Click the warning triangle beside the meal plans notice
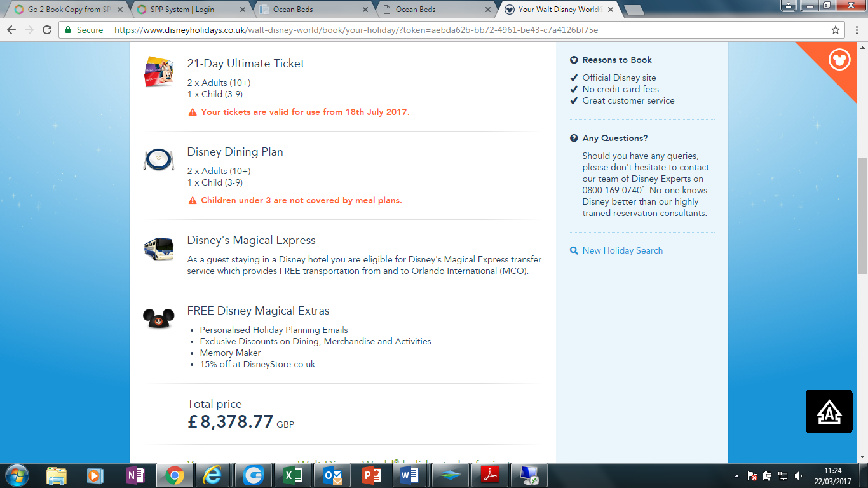Image resolution: width=868 pixels, height=488 pixels. point(193,200)
